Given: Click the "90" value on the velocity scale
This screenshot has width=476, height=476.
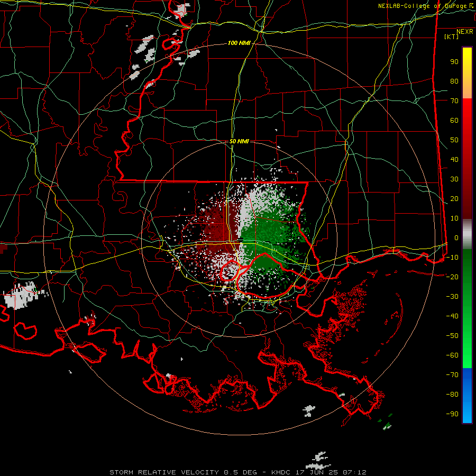Looking at the screenshot, I should [454, 62].
